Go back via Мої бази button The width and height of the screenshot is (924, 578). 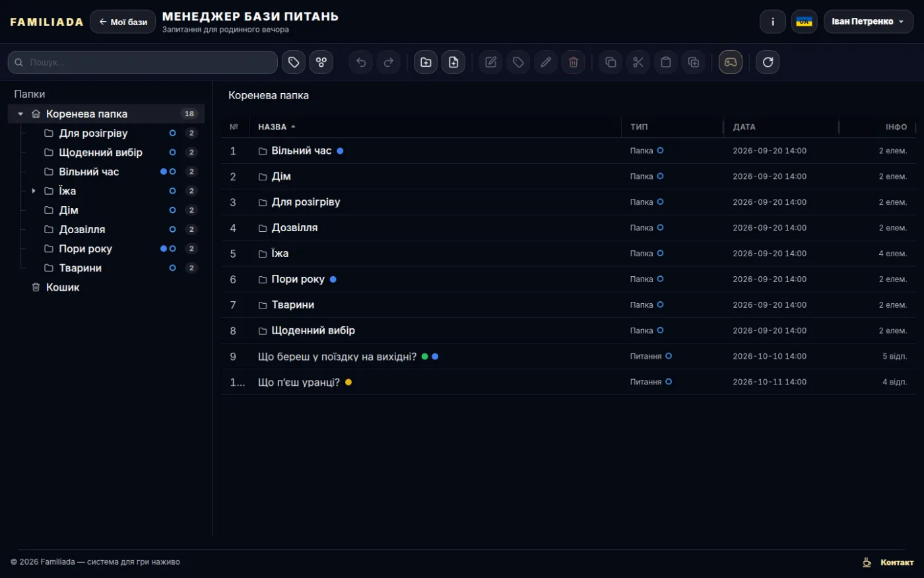[123, 22]
